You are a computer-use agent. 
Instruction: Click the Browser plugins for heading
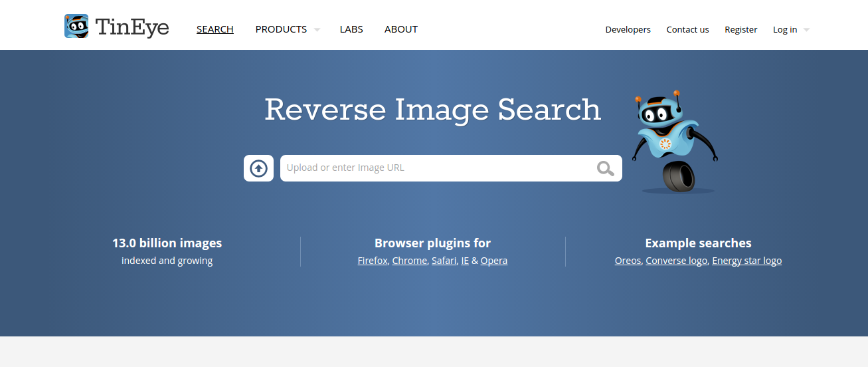[433, 243]
